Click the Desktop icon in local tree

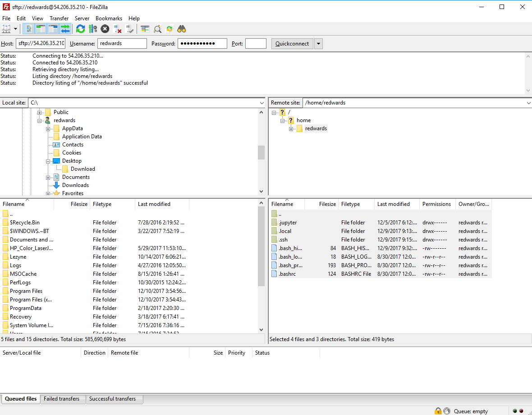[57, 161]
